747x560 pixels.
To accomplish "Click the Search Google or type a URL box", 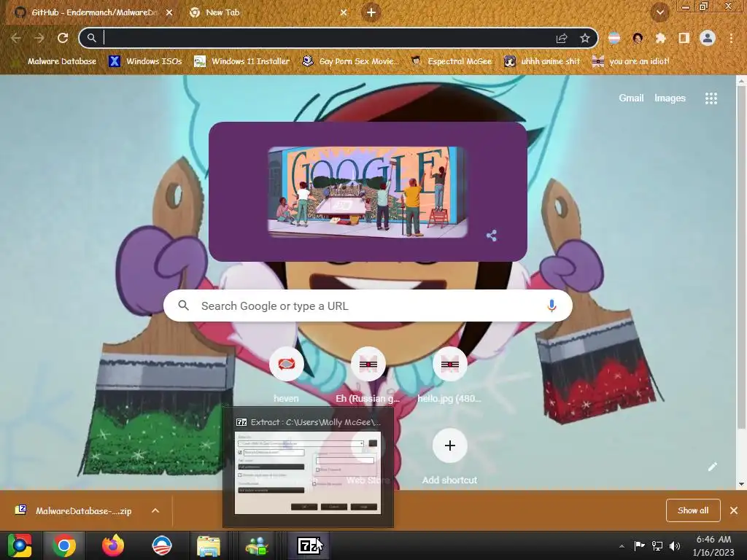I will (368, 306).
